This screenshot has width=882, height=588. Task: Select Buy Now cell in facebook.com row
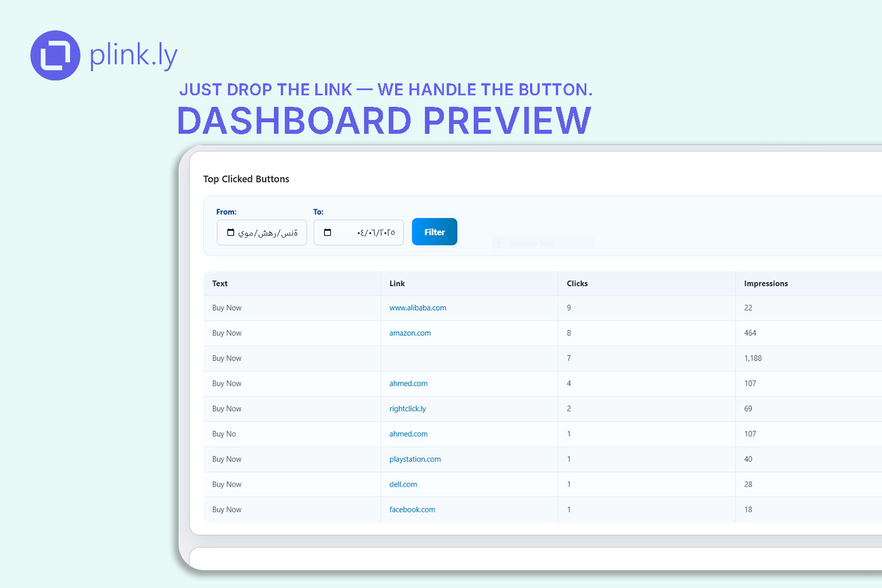[292, 510]
